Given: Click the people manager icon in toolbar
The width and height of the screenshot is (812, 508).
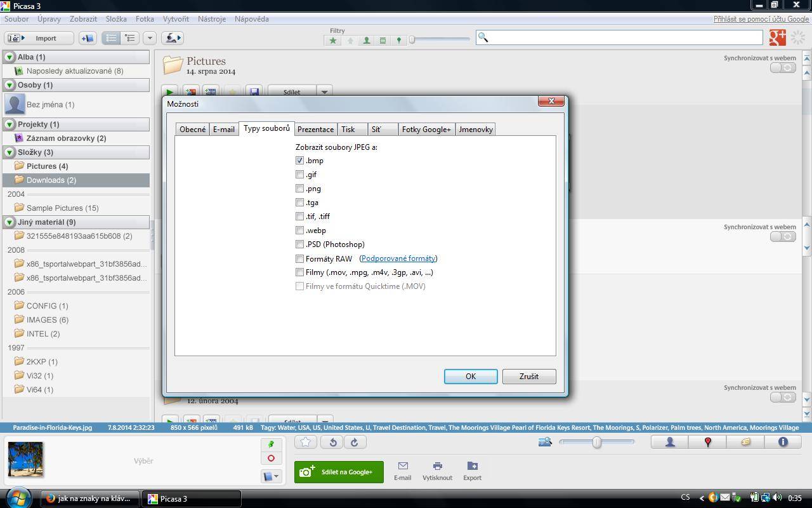Looking at the screenshot, I should tap(172, 38).
